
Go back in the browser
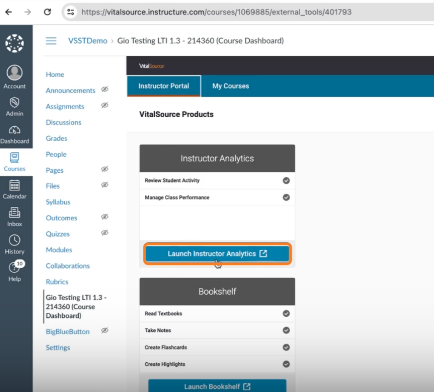[9, 12]
